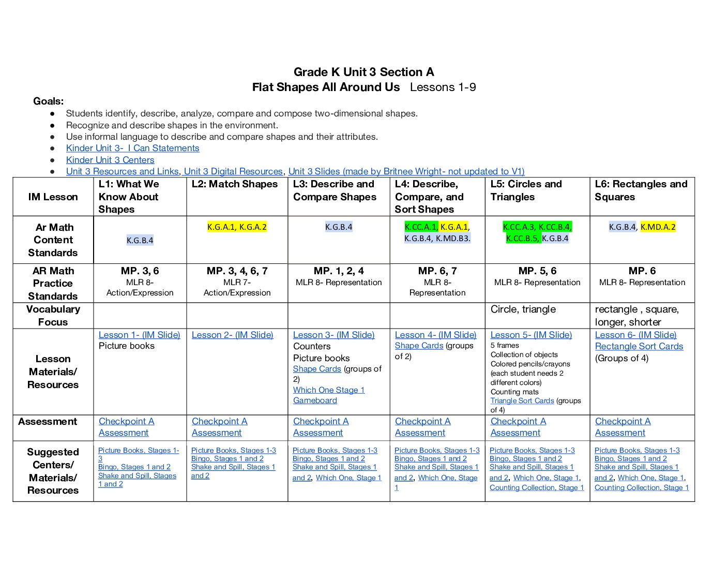Screen dimensions: 728x563
Task: Click 'rectangle , square, longer, shorter' vocabulary
Action: 637,315
